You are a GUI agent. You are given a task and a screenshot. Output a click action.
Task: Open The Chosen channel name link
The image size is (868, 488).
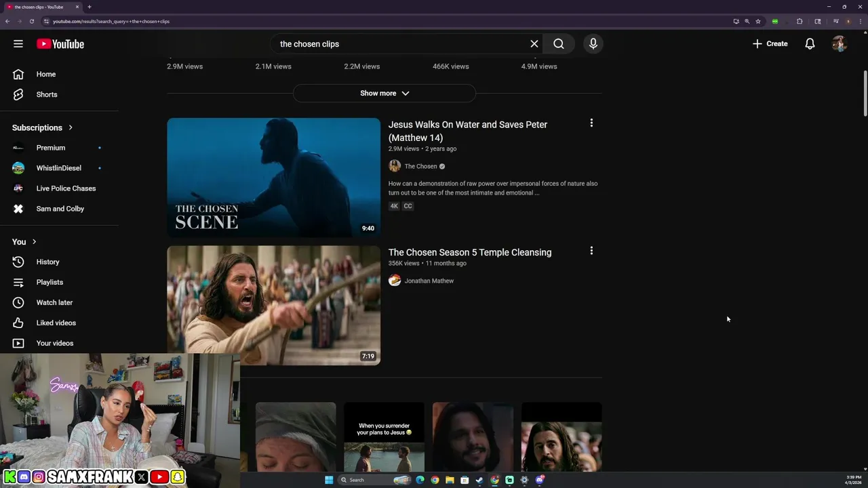click(420, 167)
